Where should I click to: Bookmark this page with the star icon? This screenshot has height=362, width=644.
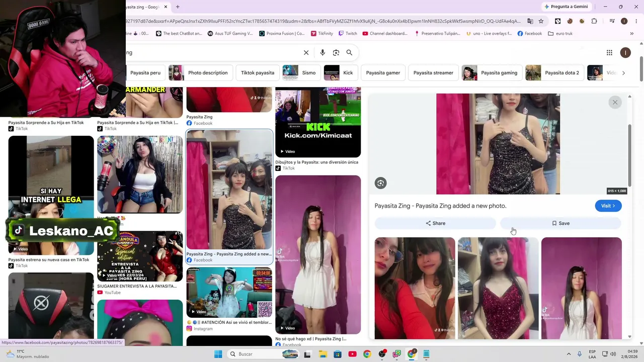coord(541,21)
